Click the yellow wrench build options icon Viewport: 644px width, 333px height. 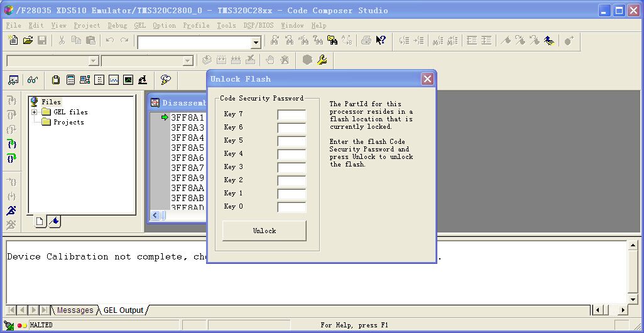(322, 60)
